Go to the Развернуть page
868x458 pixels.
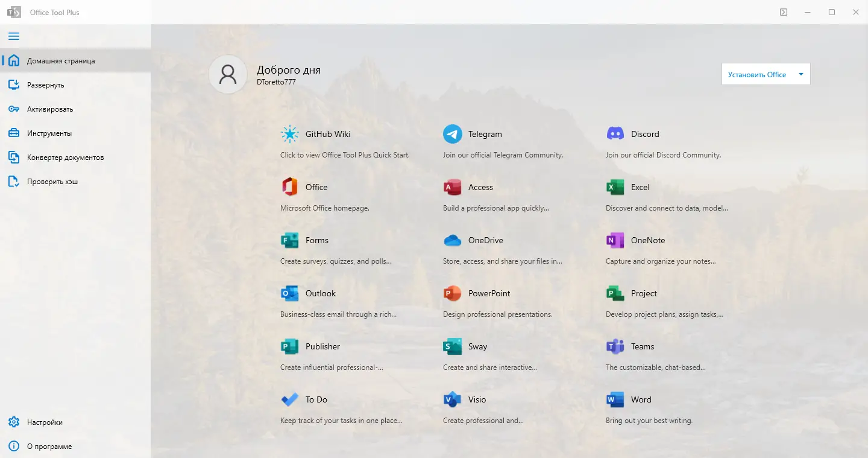click(x=75, y=84)
